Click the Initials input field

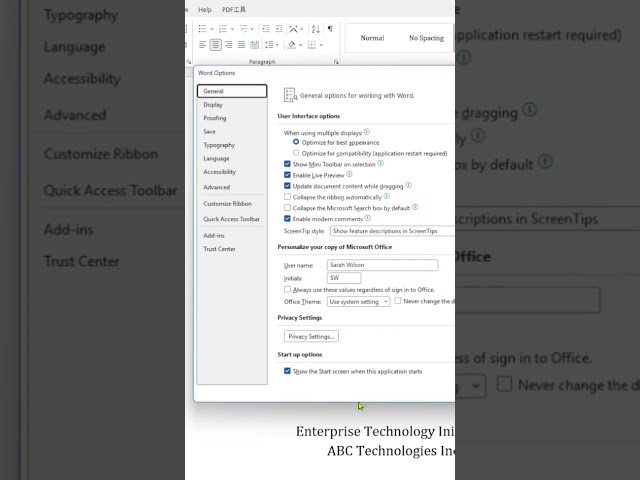pos(344,278)
